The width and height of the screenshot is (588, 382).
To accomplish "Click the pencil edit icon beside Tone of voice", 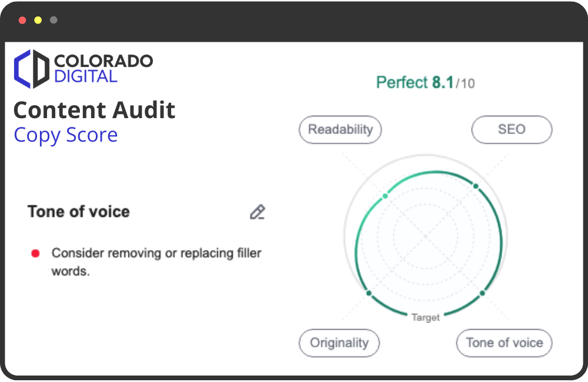I will [x=258, y=212].
